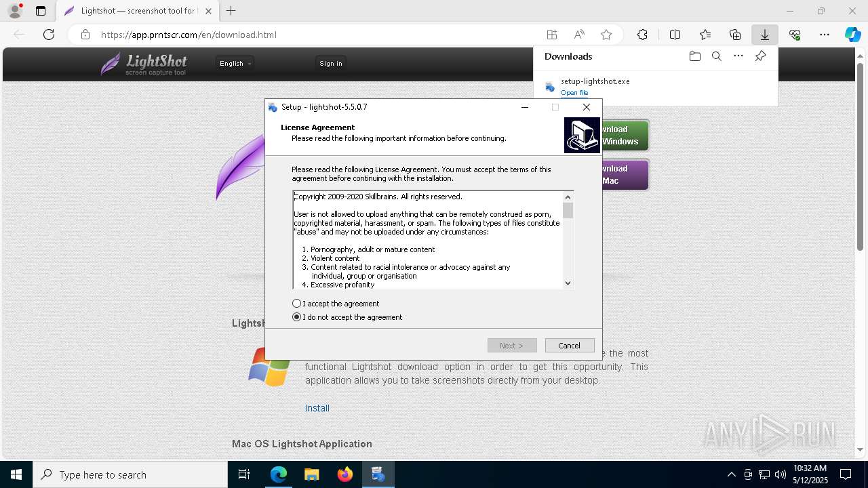The width and height of the screenshot is (868, 488).
Task: Open Extensions puzzle icon
Action: [642, 35]
